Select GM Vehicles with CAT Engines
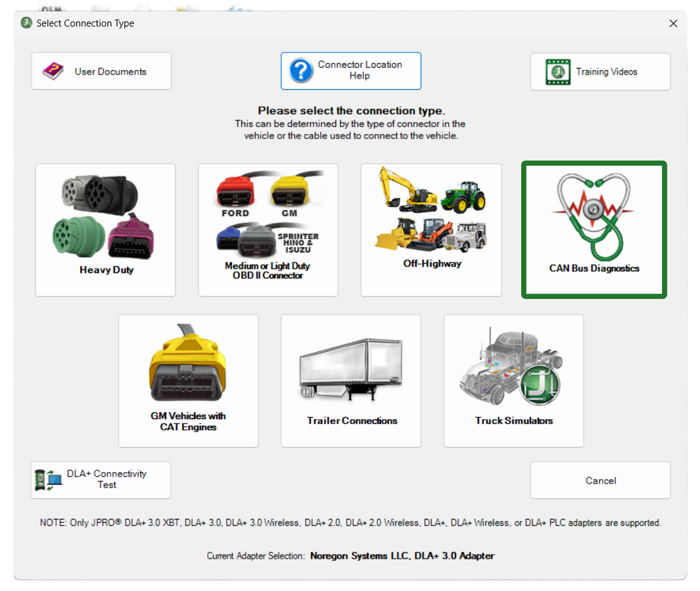 click(x=188, y=381)
